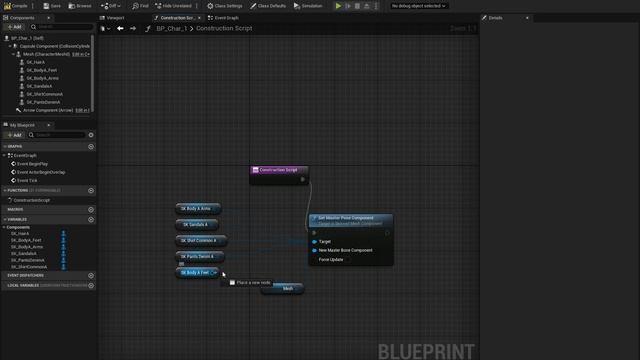The height and width of the screenshot is (360, 640).
Task: Collapse the EventGraph tree row
Action: click(4, 156)
